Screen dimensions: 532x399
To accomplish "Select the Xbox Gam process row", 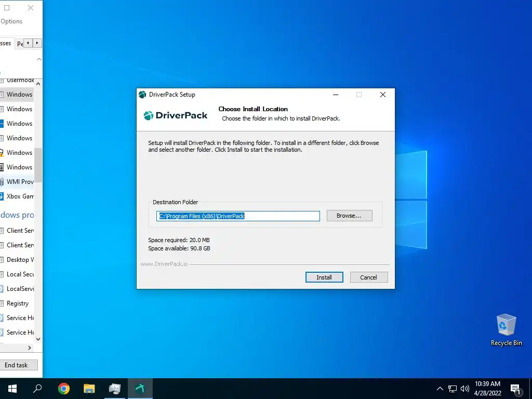I will (x=17, y=196).
